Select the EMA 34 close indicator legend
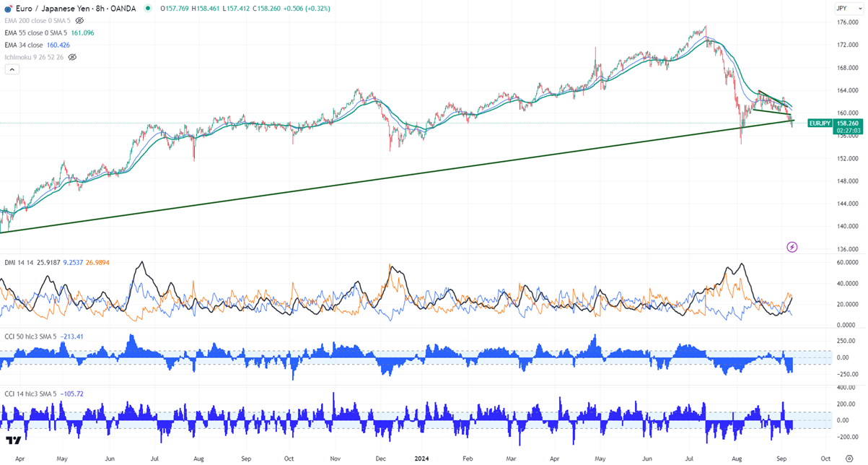Image resolution: width=868 pixels, height=465 pixels. tap(24, 45)
